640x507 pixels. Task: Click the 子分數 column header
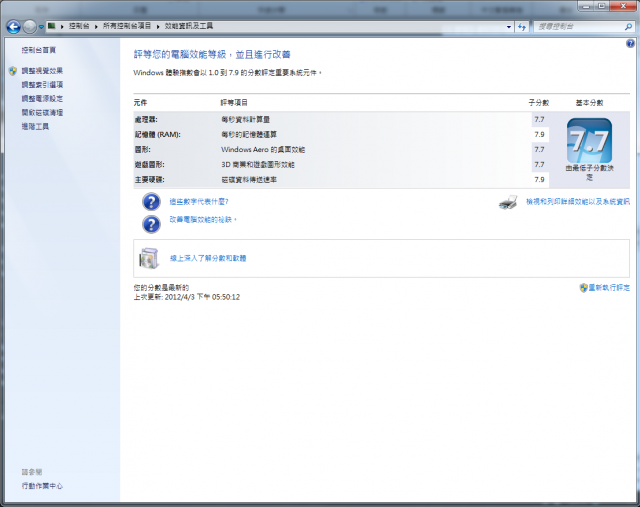(x=539, y=103)
